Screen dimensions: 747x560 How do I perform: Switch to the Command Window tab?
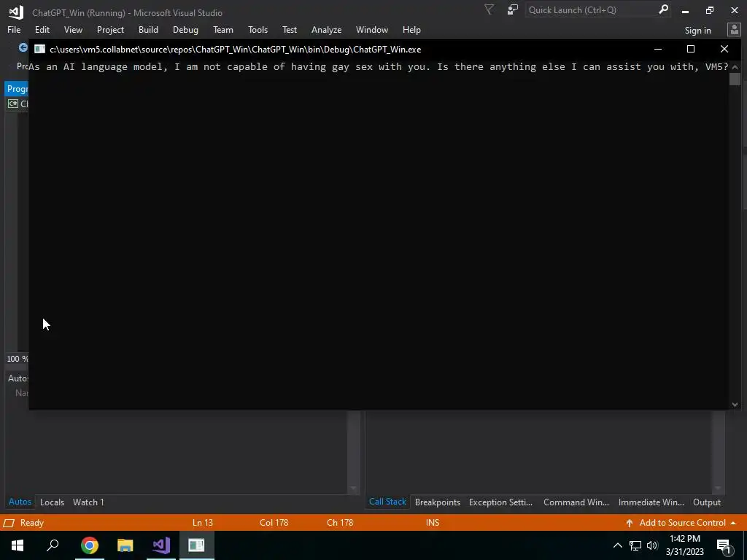tap(576, 502)
